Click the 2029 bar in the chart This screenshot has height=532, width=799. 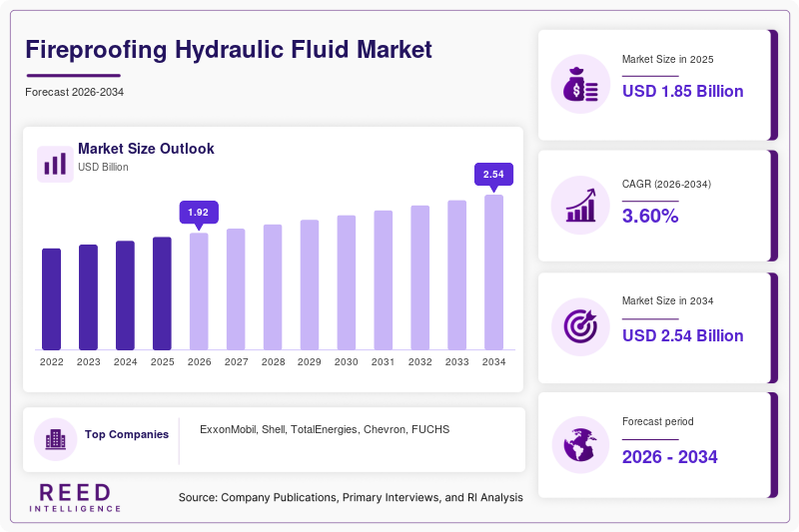(x=310, y=285)
